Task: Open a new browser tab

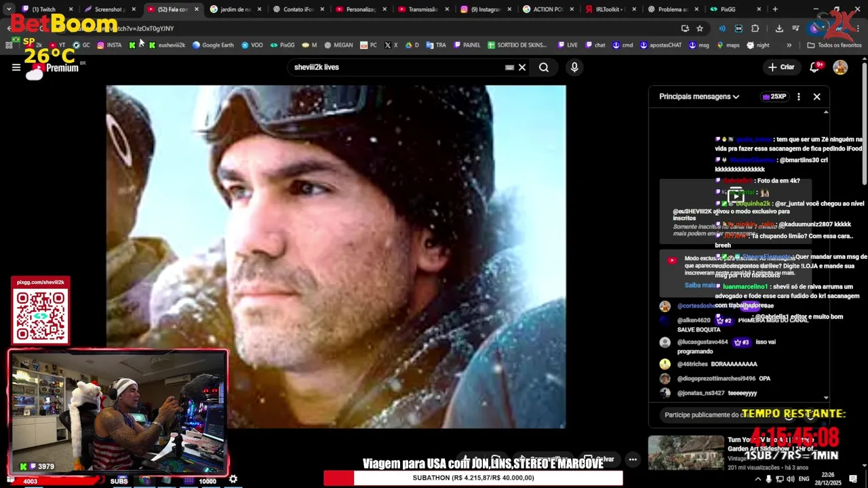Action: click(775, 9)
